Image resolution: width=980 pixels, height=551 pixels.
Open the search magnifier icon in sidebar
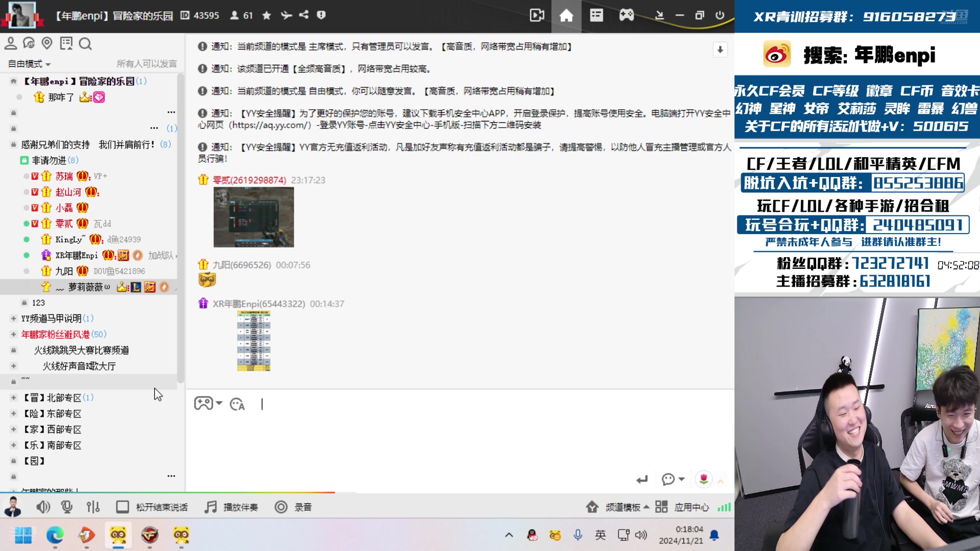pos(85,44)
